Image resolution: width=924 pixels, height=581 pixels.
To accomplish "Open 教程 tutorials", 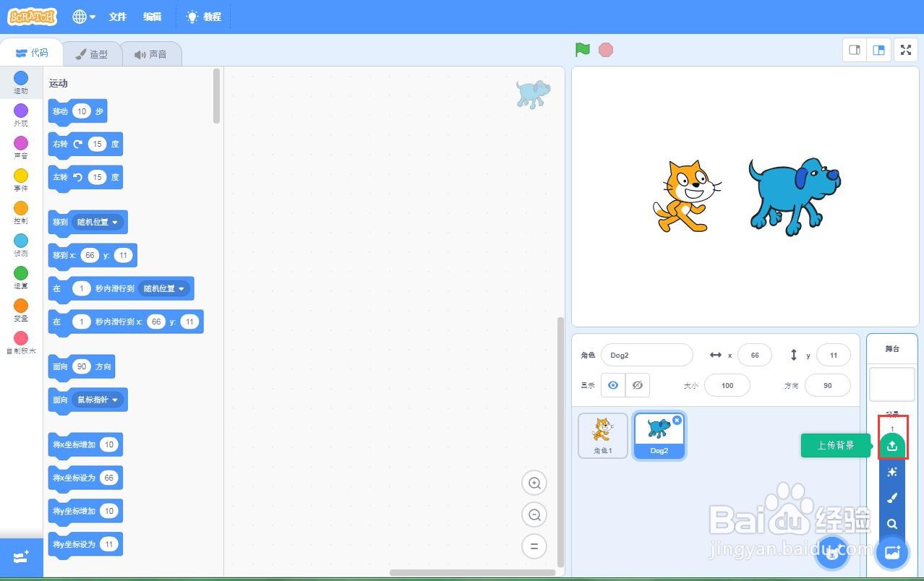I will 204,17.
